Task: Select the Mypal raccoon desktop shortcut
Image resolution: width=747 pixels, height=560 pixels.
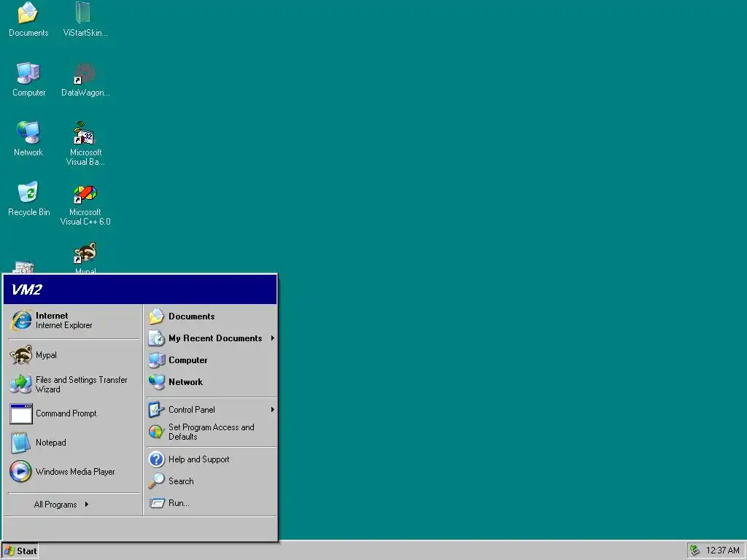Action: click(x=85, y=257)
